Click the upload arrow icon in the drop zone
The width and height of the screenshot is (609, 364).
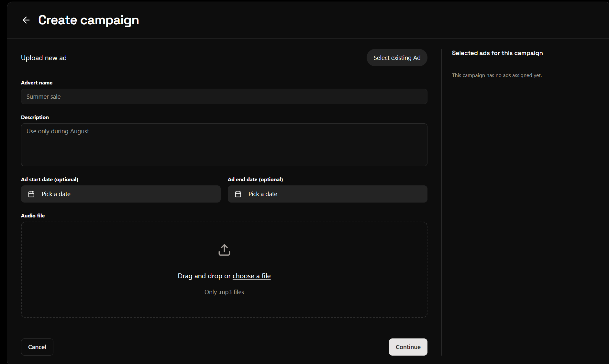[x=224, y=250]
